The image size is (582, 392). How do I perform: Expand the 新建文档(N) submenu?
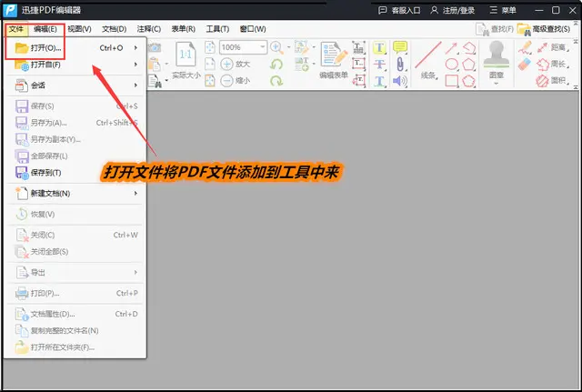[x=75, y=194]
